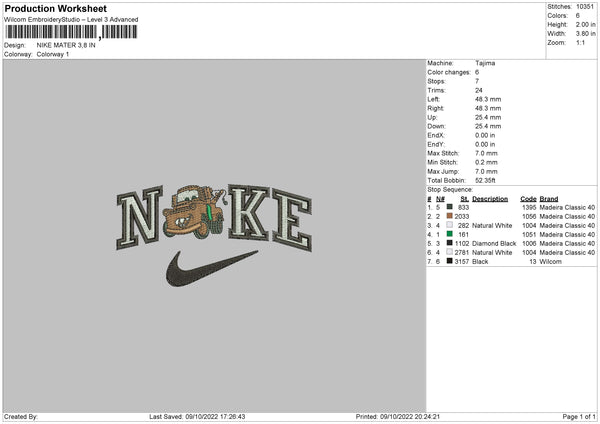This screenshot has height=424, width=600.
Task: Click the Width value 3.80 in
Action: (x=586, y=34)
